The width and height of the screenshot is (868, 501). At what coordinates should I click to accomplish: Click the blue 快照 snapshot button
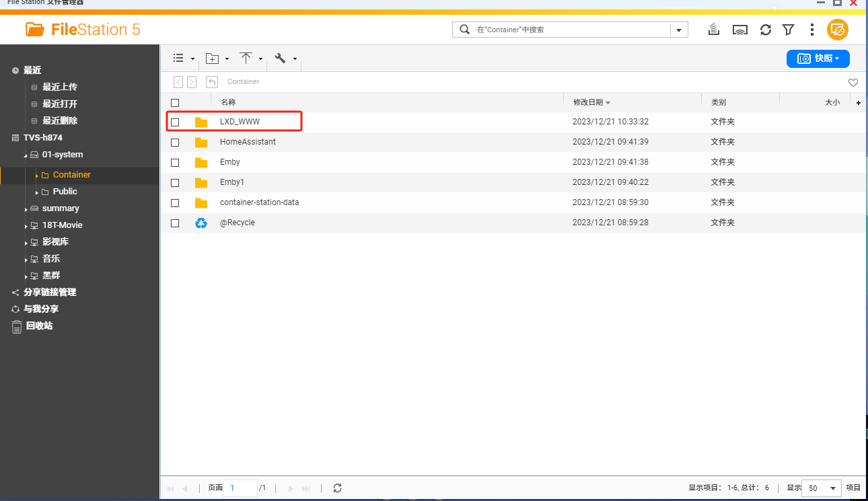[x=818, y=59]
